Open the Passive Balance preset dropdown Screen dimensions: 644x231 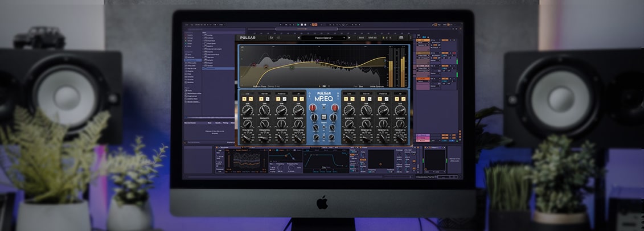323,38
